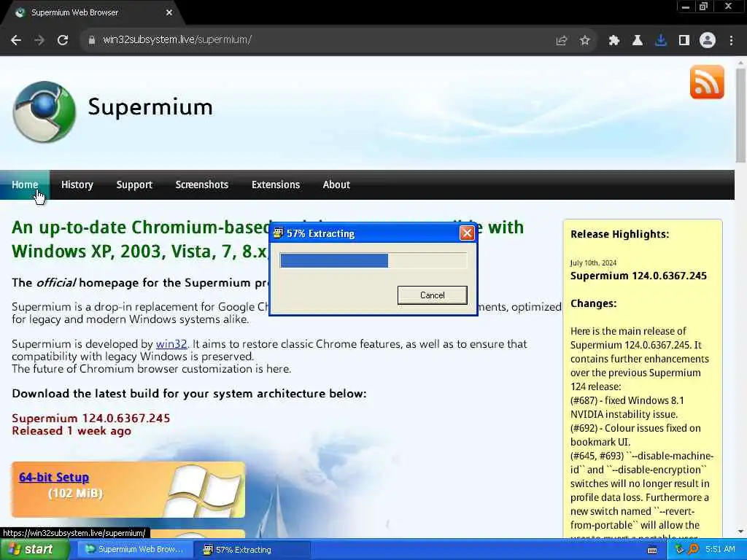Viewport: 747px width, 560px height.
Task: Switch to Supermium Web Browser taskbar item
Action: coord(135,550)
